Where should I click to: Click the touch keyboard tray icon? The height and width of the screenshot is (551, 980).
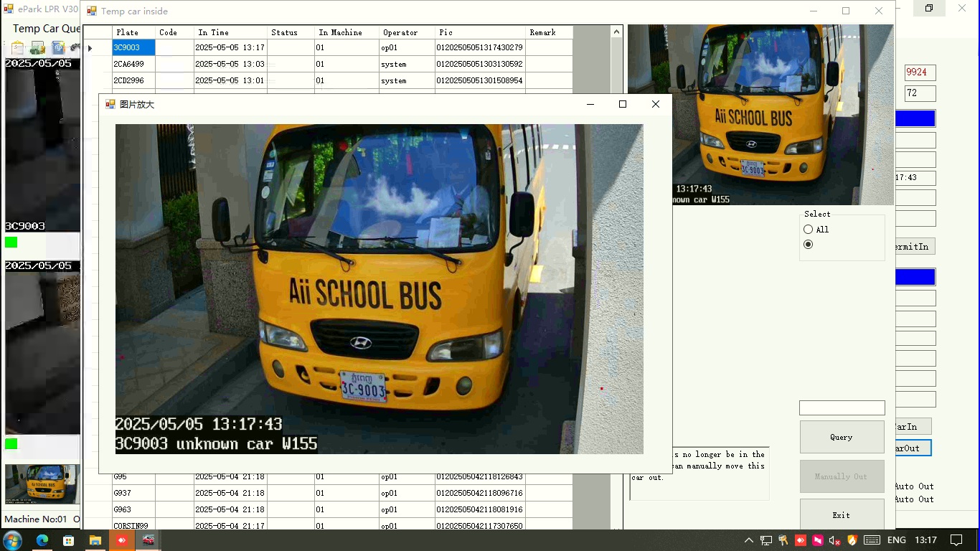872,540
